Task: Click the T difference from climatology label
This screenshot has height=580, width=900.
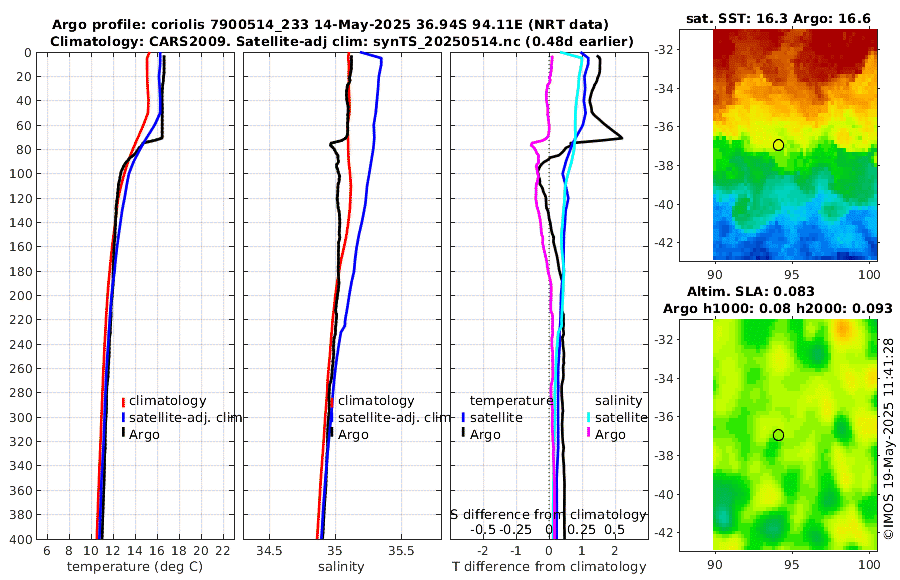Action: 546,567
